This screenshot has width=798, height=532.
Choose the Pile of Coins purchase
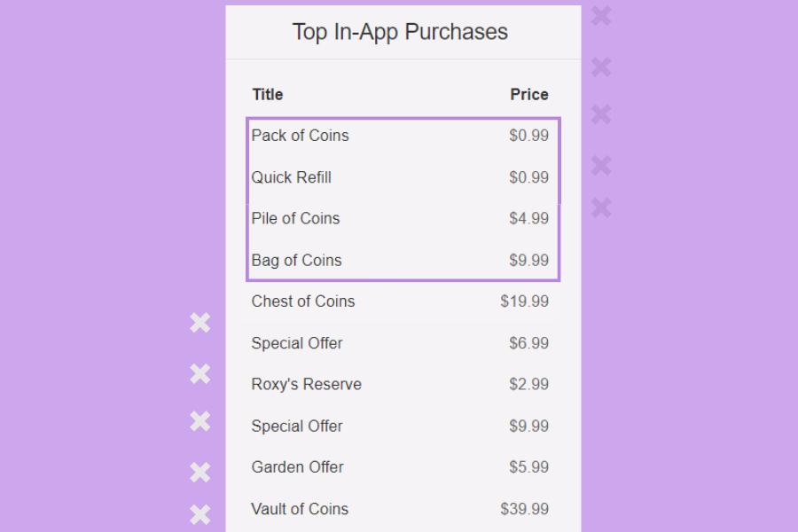click(x=296, y=218)
